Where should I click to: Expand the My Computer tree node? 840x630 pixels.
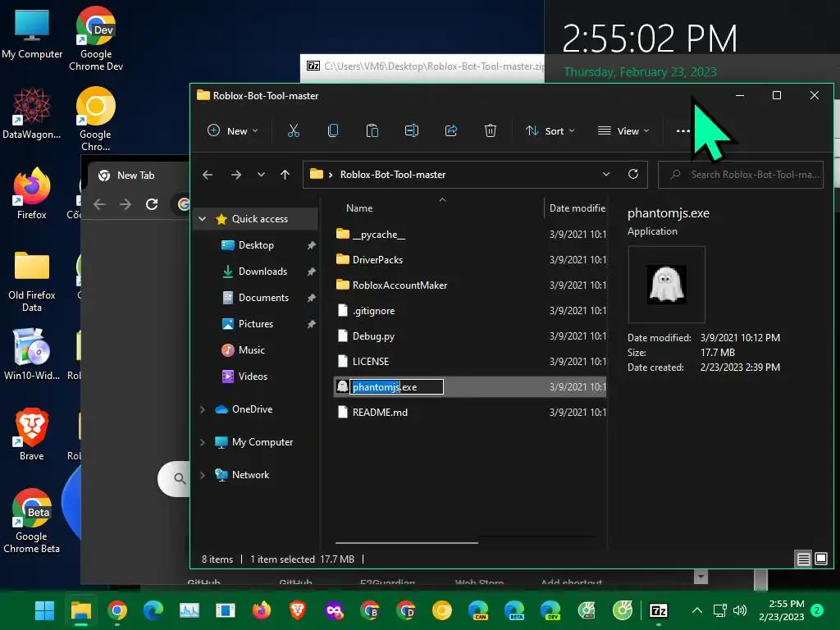click(x=203, y=442)
